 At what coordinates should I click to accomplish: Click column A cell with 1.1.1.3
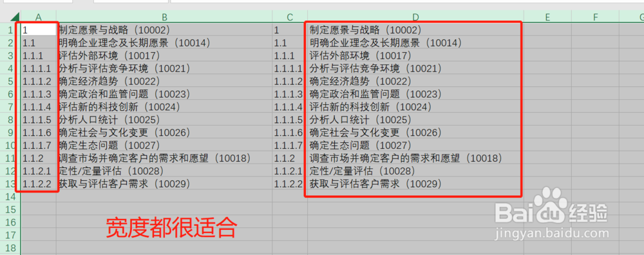[39, 94]
